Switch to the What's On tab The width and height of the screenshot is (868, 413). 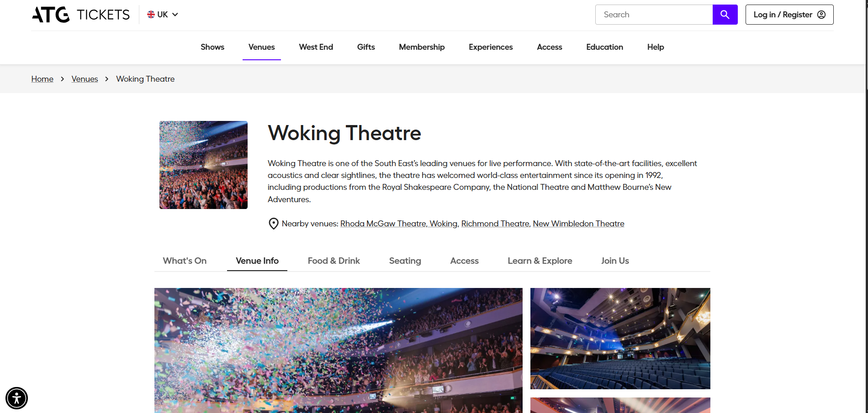coord(185,261)
